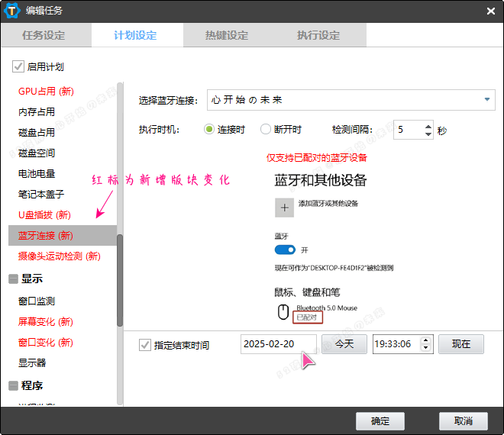This screenshot has width=504, height=435.
Task: Click the plus icon to add Bluetooth device
Action: pos(284,207)
